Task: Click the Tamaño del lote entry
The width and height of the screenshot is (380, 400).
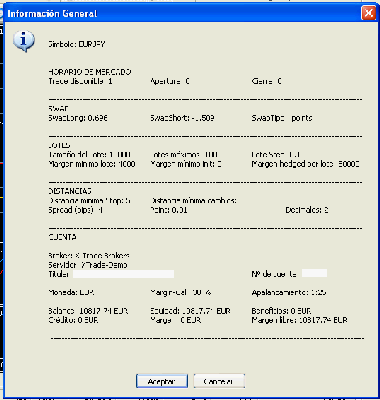Action: pos(90,155)
